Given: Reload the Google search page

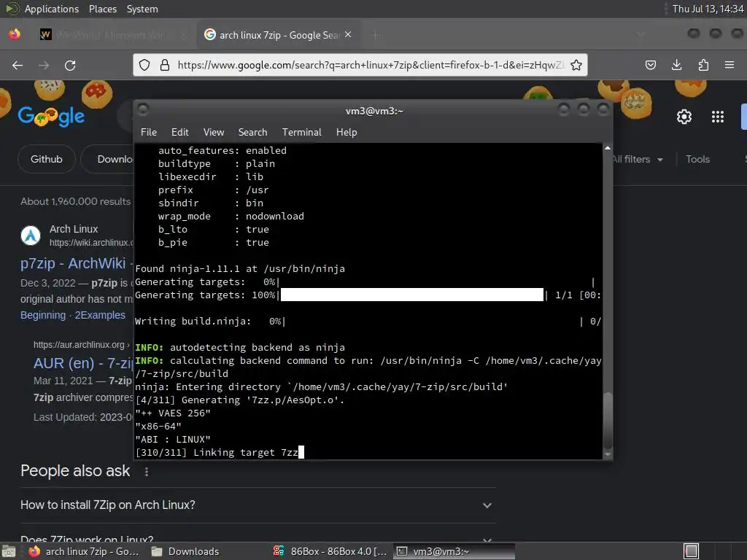Looking at the screenshot, I should pos(70,65).
